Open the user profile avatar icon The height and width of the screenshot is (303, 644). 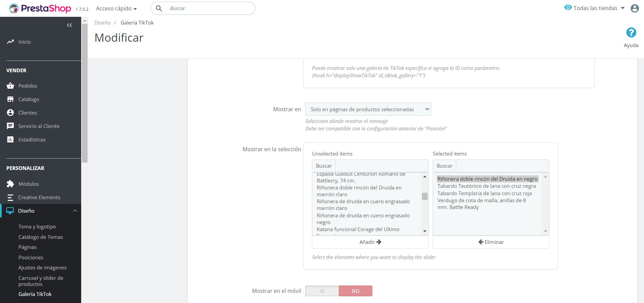click(634, 8)
